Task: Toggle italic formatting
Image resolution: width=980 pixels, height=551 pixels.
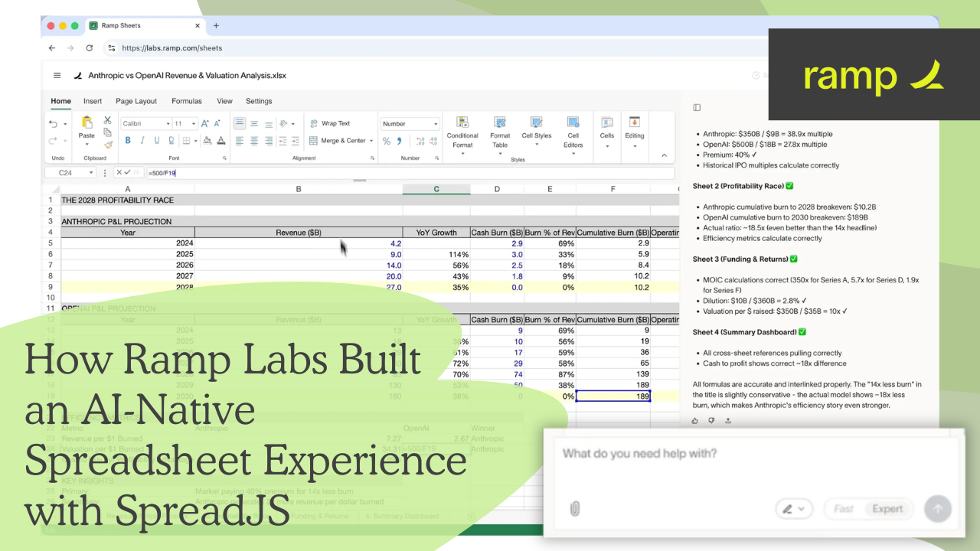Action: tap(142, 140)
